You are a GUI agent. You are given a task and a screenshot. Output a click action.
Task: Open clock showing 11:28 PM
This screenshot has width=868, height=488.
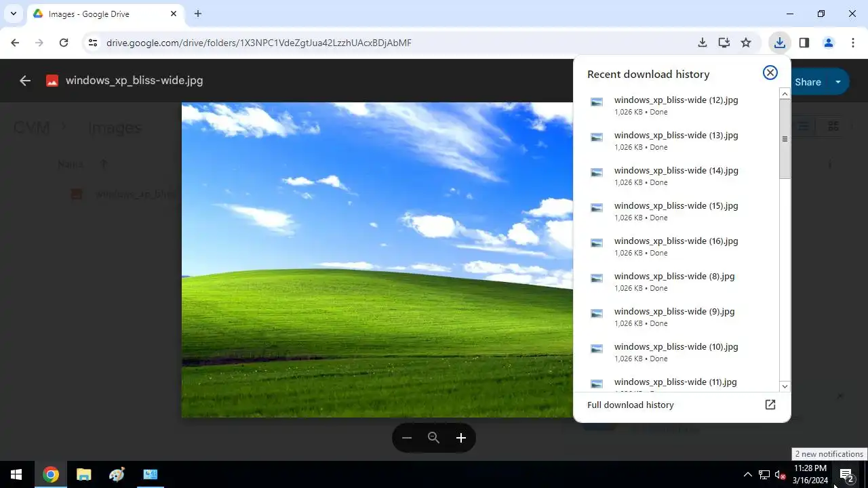coord(810,474)
